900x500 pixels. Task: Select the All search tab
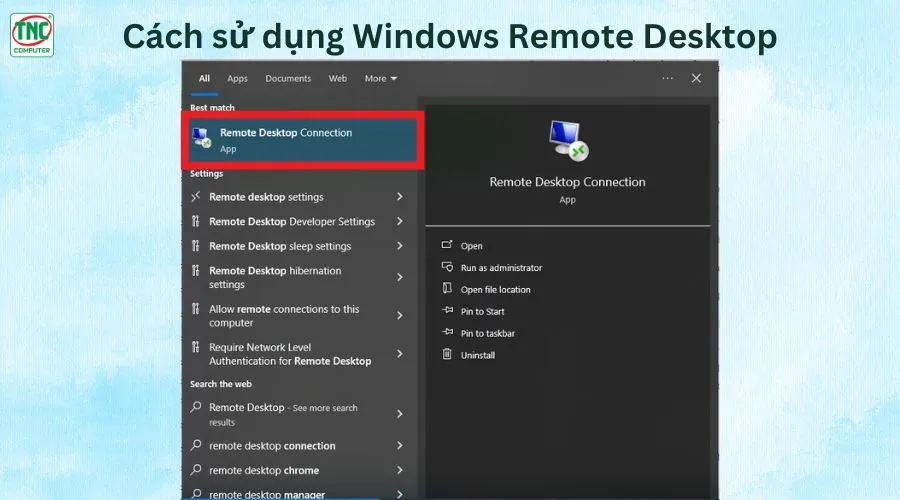pyautogui.click(x=204, y=78)
